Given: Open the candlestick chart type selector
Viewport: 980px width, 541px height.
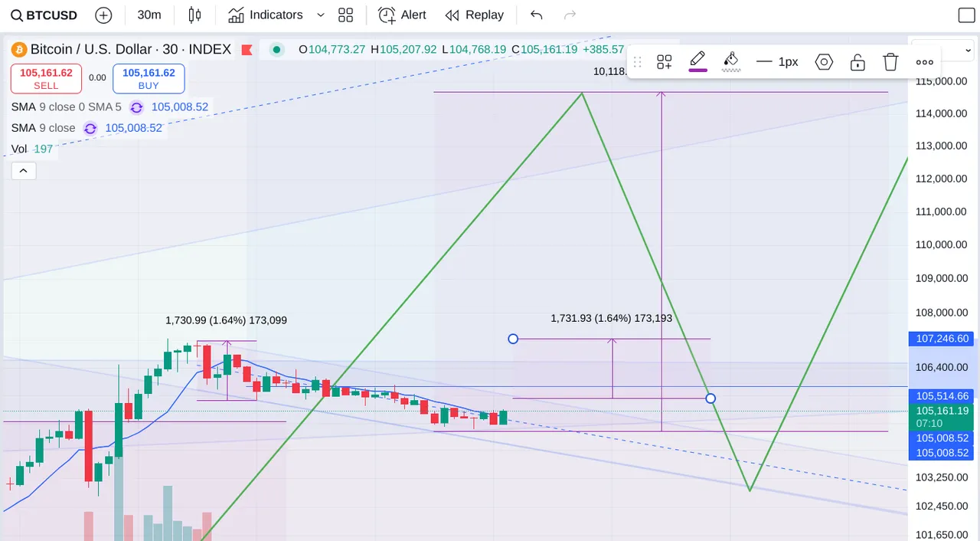Looking at the screenshot, I should (194, 15).
